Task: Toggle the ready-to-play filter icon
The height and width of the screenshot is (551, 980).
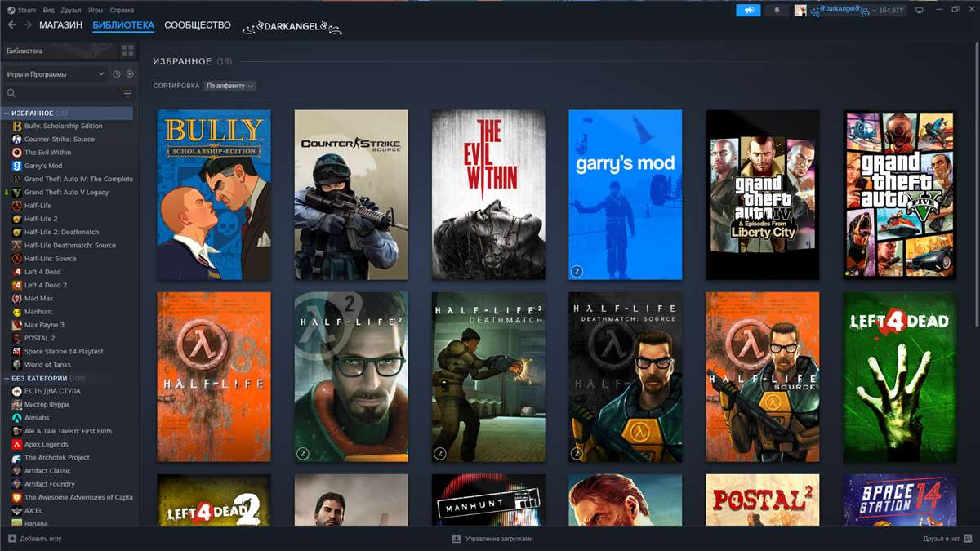Action: coord(130,74)
